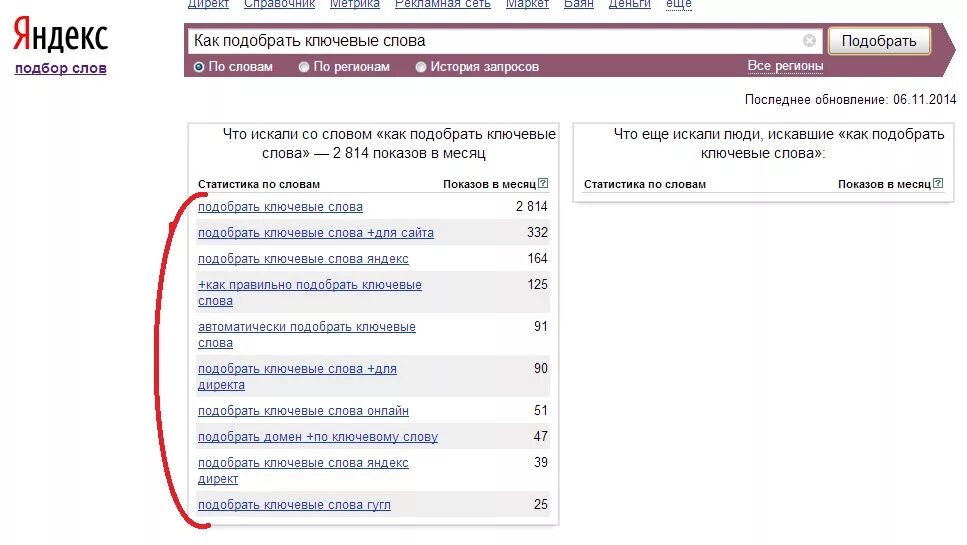Clear the search query with X icon
967x545 pixels.
pyautogui.click(x=809, y=41)
